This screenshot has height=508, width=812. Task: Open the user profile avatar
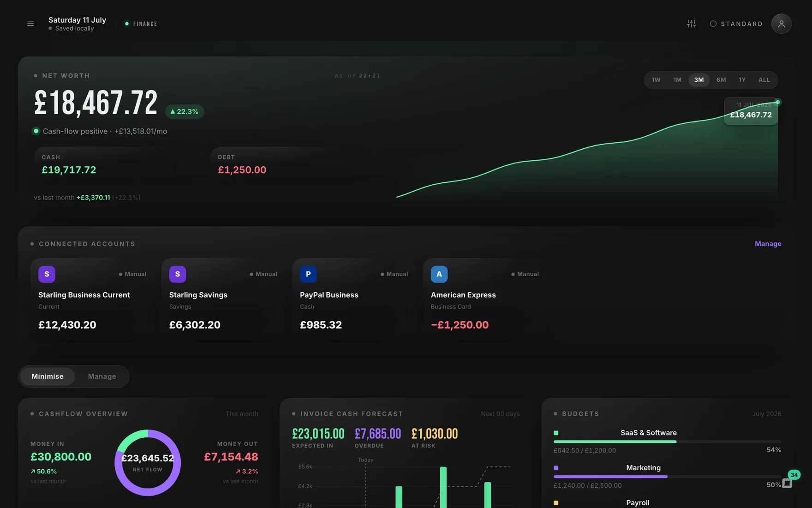pyautogui.click(x=781, y=24)
